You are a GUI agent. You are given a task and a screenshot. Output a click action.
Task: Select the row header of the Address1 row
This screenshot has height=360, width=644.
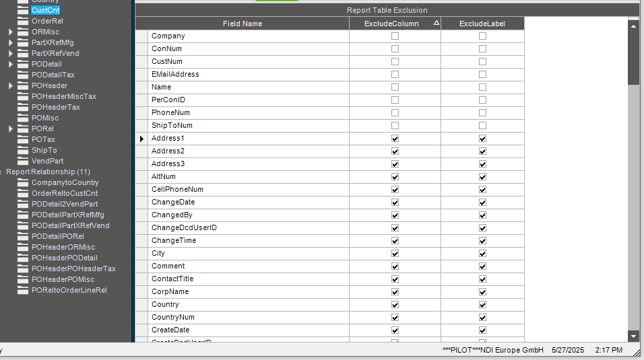tap(141, 139)
